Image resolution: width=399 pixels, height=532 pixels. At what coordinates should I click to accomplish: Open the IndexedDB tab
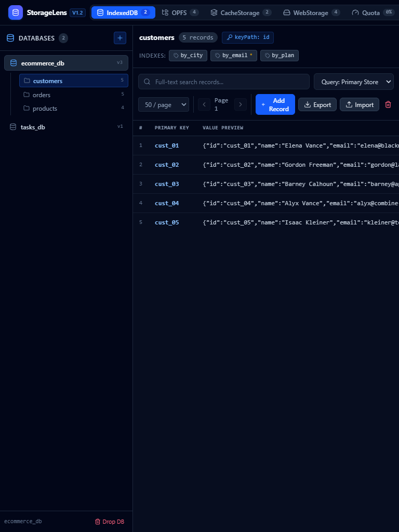123,12
